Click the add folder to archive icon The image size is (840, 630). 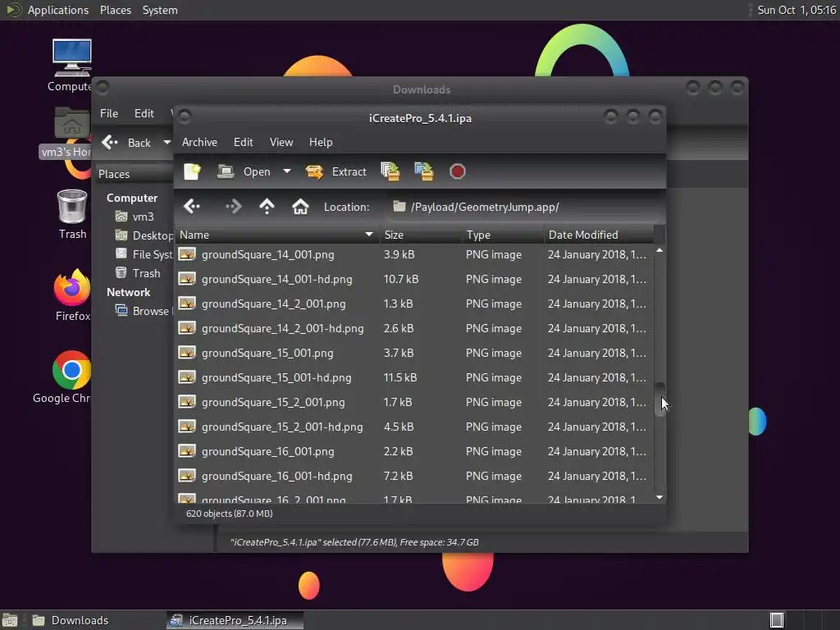(x=424, y=171)
